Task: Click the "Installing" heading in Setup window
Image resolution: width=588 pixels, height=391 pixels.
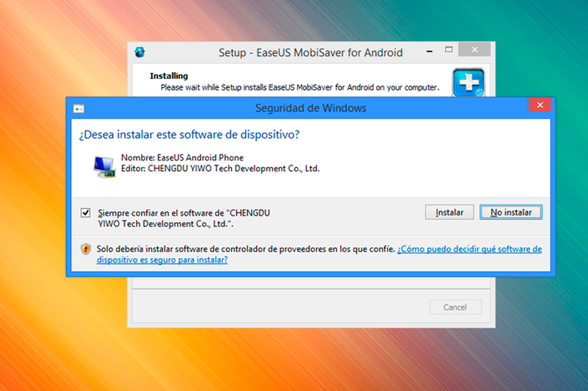Action: tap(169, 76)
